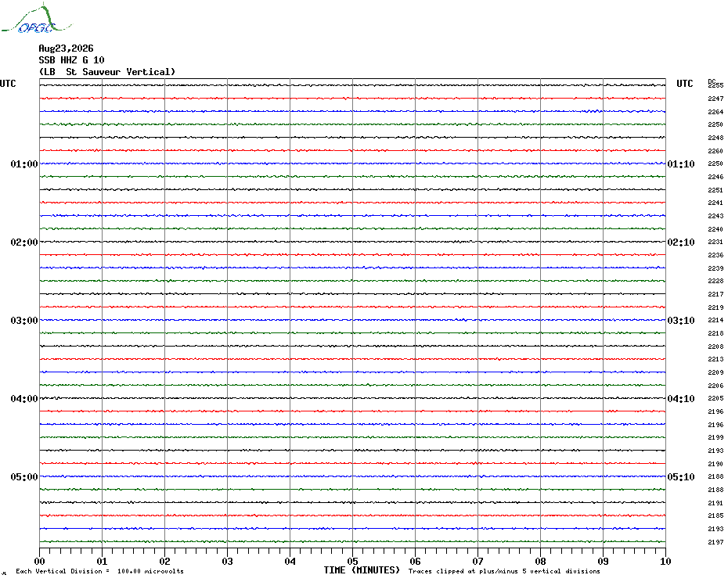
Task: Click the 01 minute axis label
Action: [102, 561]
